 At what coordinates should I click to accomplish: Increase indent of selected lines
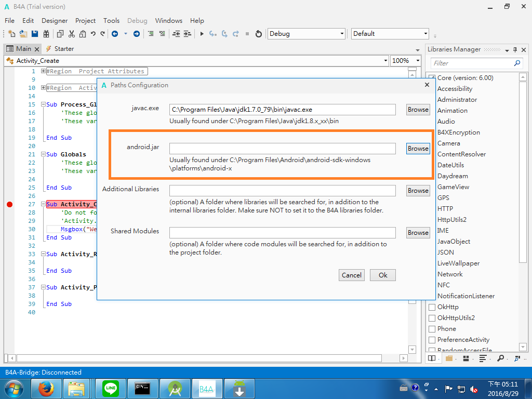point(187,34)
